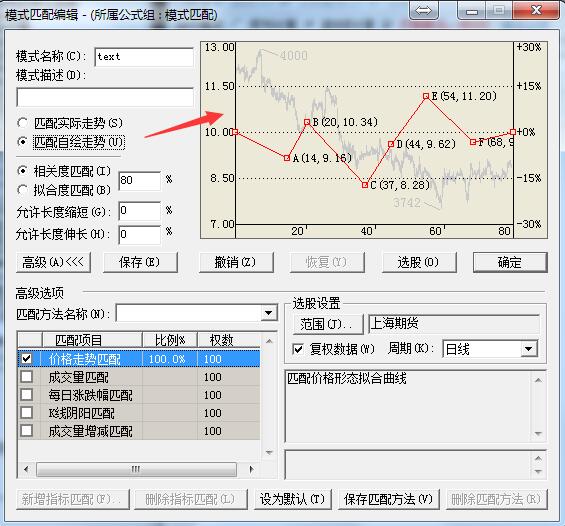Click the 模式名称 input field containing text
This screenshot has width=565, height=526.
pyautogui.click(x=144, y=57)
